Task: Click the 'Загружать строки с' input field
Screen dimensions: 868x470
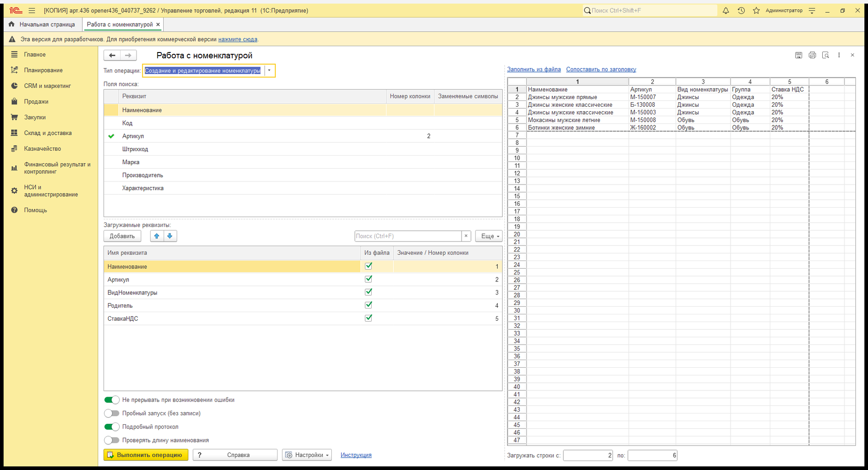Action: (588, 456)
